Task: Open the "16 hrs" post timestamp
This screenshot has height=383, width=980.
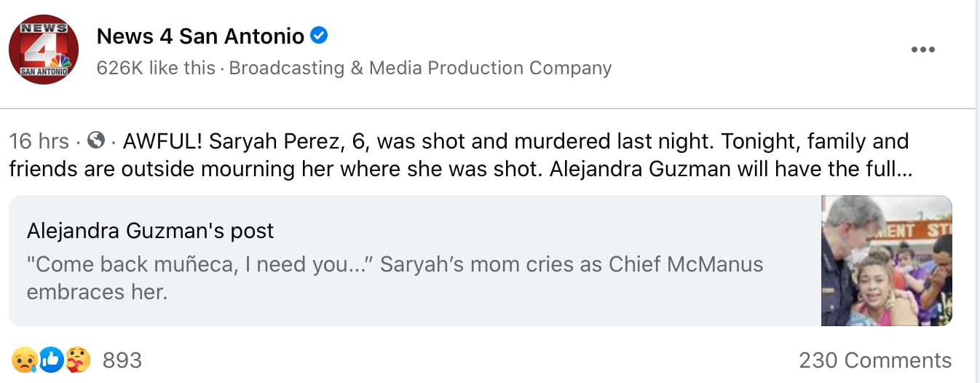Action: click(39, 141)
